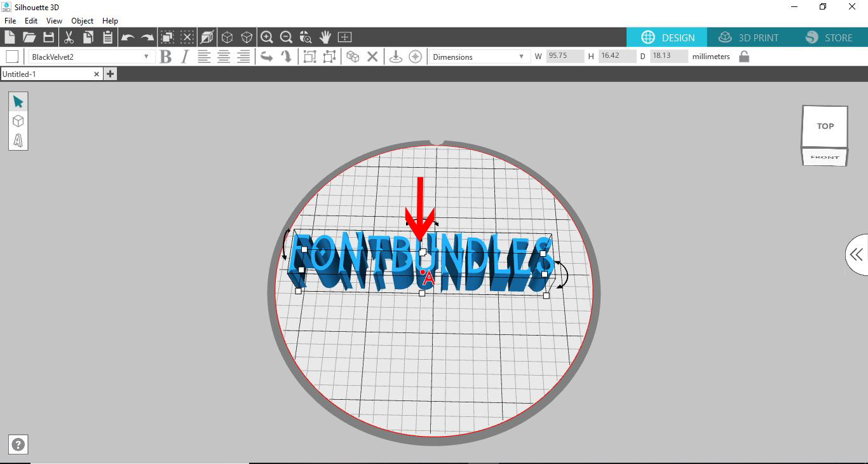The image size is (868, 464).
Task: Align text center
Action: [224, 57]
